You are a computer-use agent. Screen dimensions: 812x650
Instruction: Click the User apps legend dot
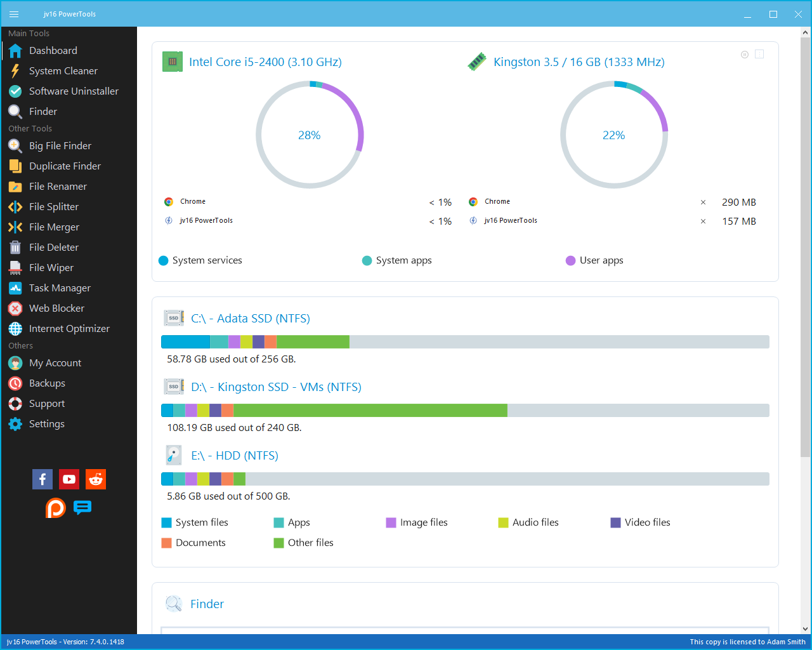[x=570, y=261]
